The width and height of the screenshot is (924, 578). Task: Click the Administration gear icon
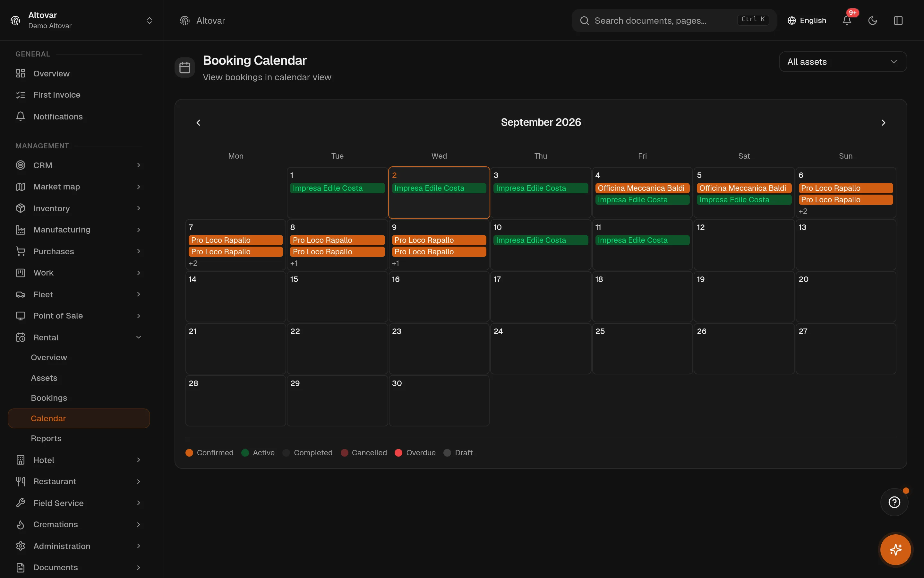tap(21, 546)
